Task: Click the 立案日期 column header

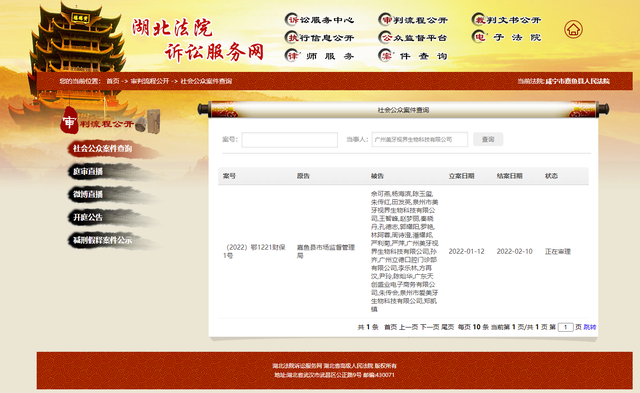Action: 461,176
